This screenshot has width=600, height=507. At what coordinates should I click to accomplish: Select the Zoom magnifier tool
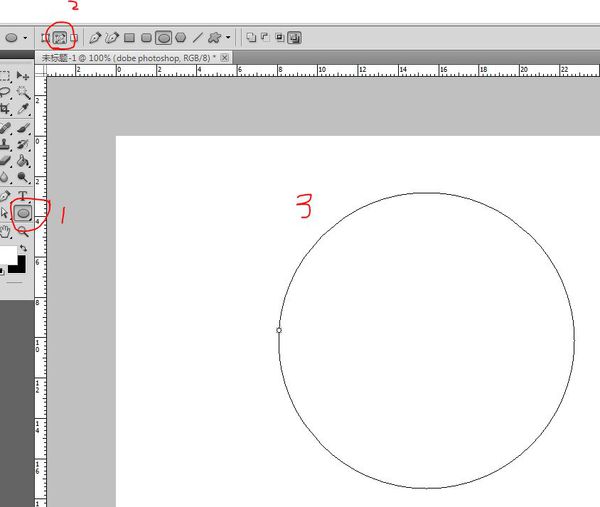[x=23, y=231]
